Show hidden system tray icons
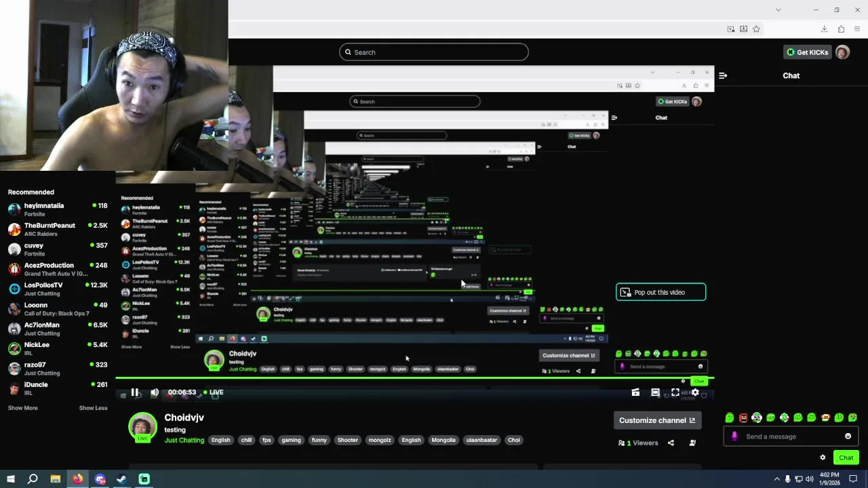 click(776, 479)
